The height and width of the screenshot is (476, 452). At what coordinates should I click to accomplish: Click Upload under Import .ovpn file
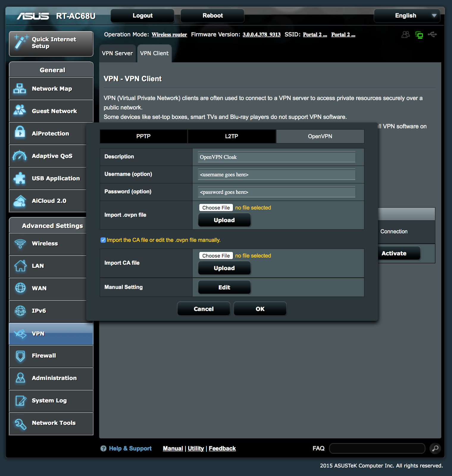[224, 220]
